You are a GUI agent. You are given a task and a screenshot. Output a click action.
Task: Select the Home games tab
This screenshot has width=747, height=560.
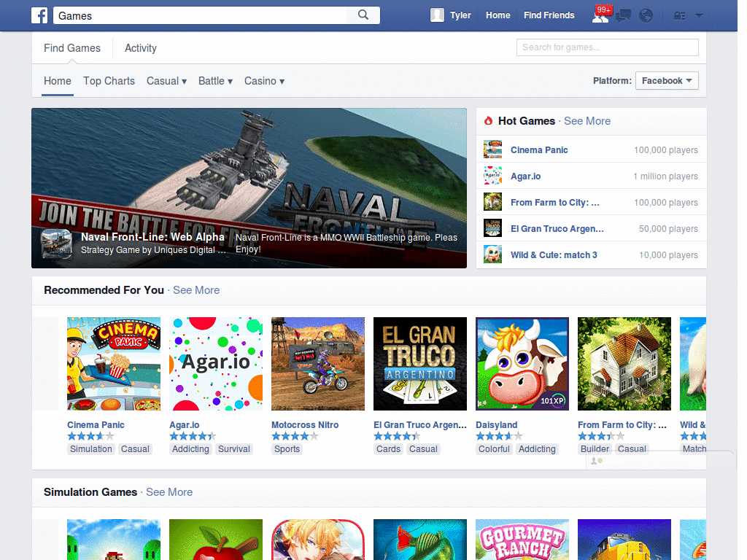pyautogui.click(x=57, y=81)
